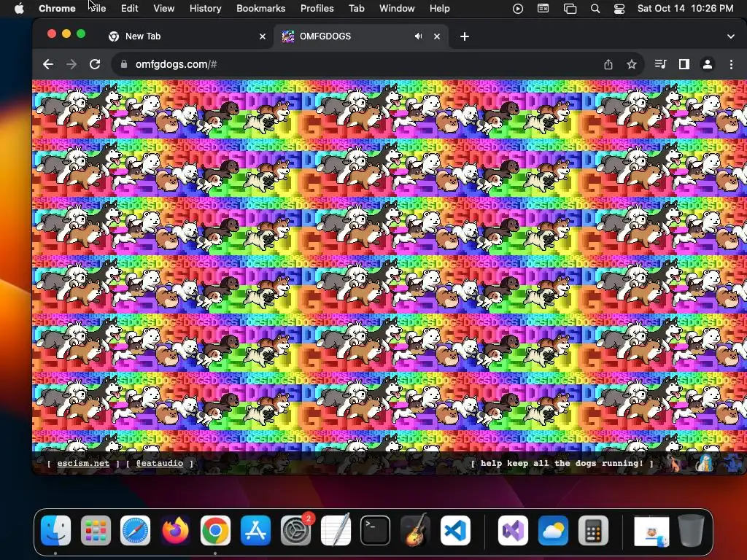747x560 pixels.
Task: Switch to the New Tab tab
Action: click(x=187, y=36)
